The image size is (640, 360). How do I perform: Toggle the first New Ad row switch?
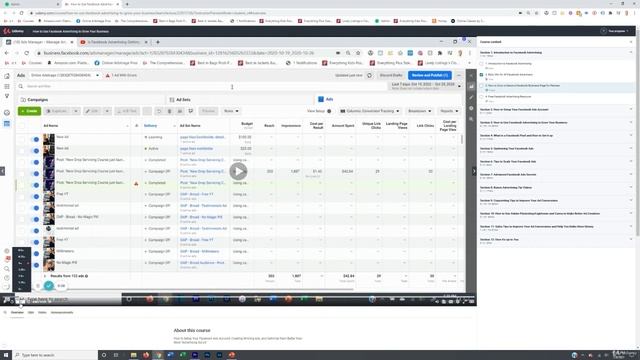coord(35,140)
